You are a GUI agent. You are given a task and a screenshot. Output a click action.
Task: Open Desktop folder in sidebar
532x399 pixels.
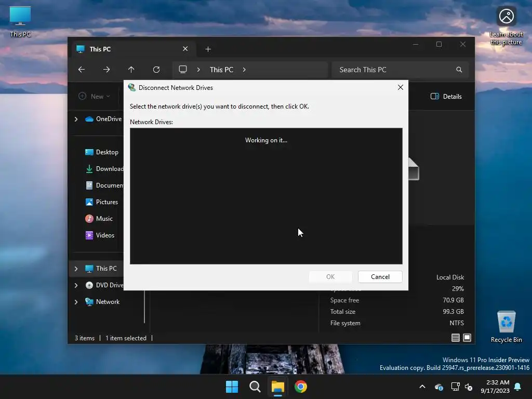(x=102, y=152)
